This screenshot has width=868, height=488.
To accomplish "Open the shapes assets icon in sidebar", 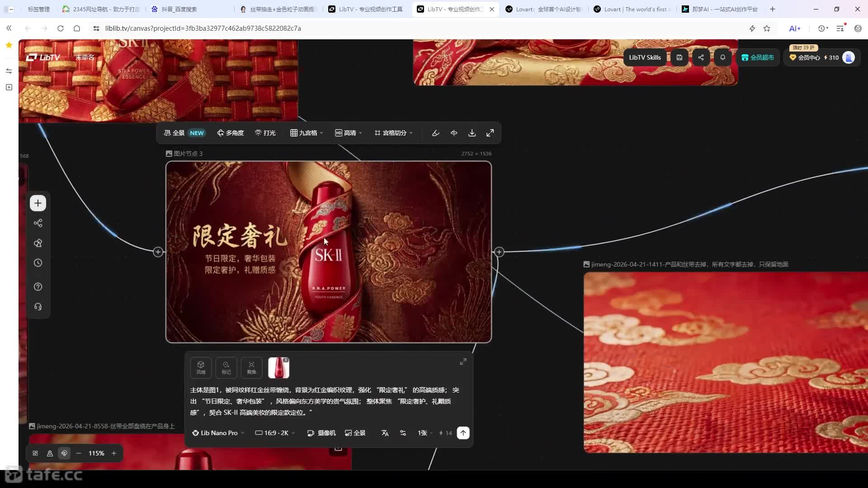I will click(38, 243).
